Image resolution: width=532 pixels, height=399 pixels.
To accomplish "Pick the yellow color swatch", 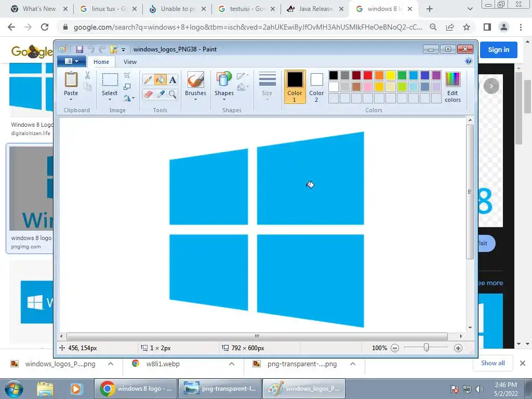I will [391, 75].
